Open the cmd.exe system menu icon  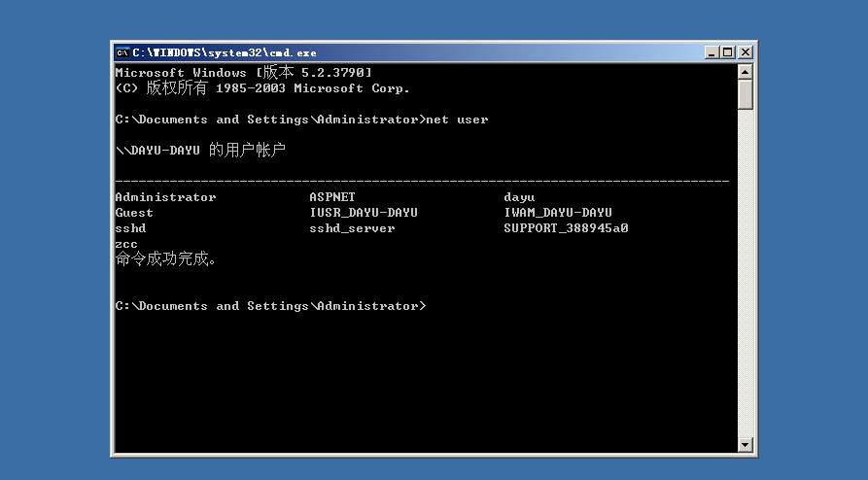coord(122,52)
